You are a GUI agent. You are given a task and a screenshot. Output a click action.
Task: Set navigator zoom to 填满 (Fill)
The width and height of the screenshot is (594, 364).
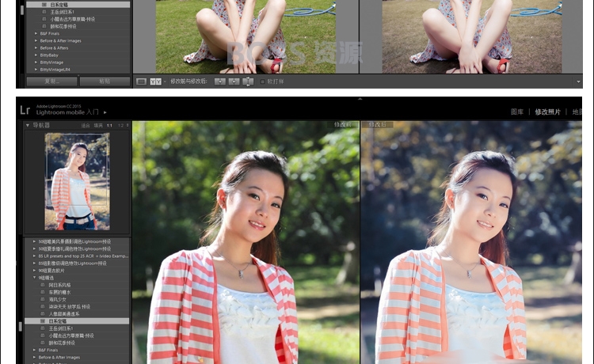coord(98,125)
